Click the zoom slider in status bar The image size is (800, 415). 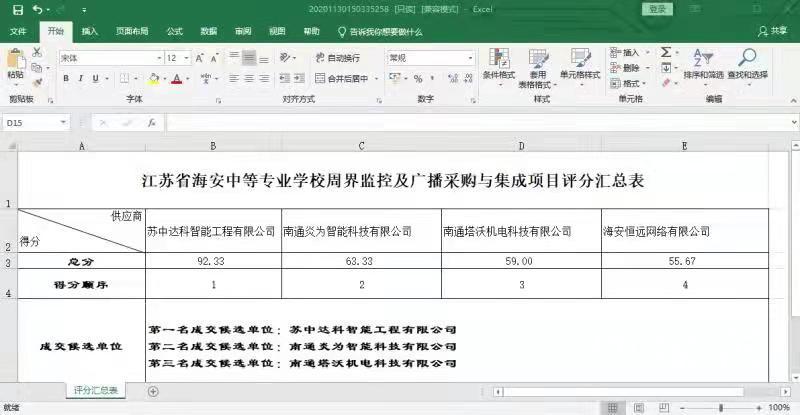pos(720,408)
